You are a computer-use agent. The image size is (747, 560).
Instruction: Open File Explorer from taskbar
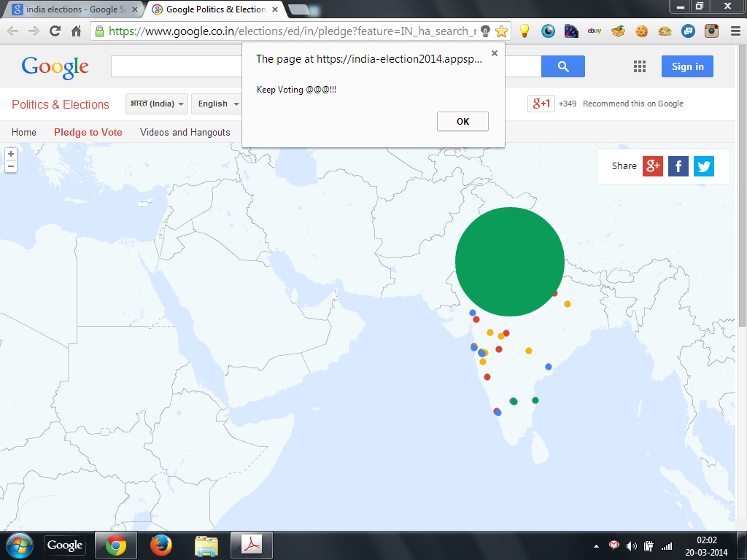tap(206, 545)
